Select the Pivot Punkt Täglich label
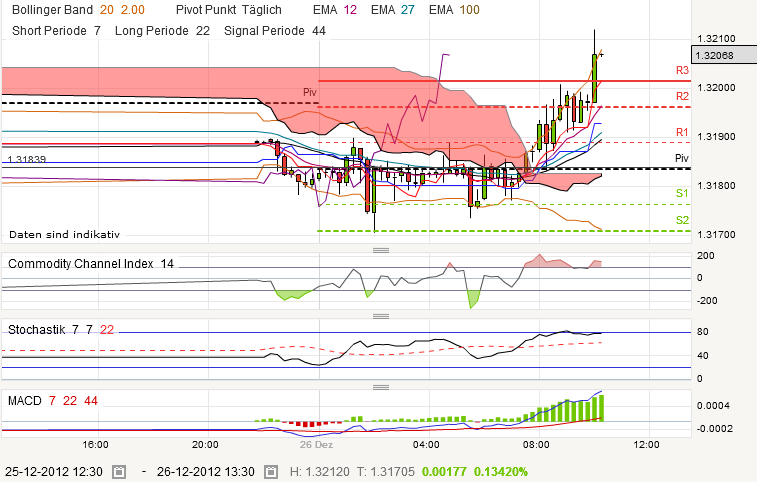Viewport: 757px width, 482px height. coord(228,10)
